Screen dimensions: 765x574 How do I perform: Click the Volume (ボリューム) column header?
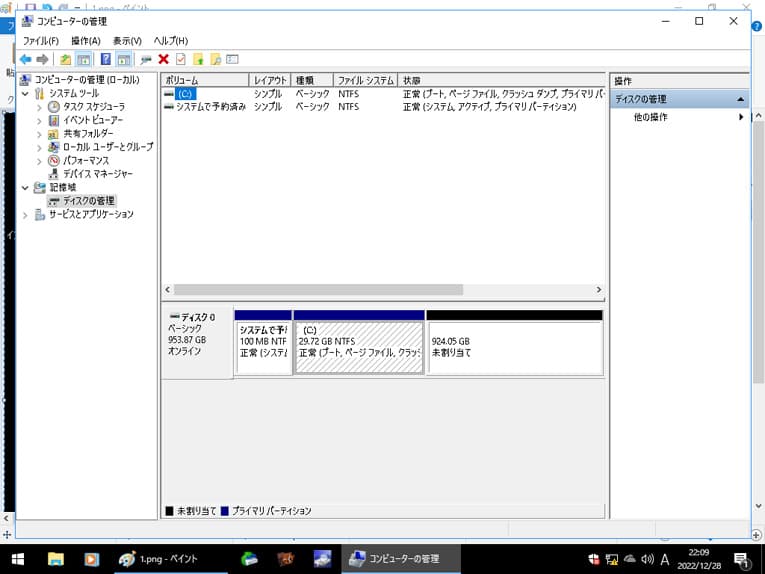[x=204, y=80]
